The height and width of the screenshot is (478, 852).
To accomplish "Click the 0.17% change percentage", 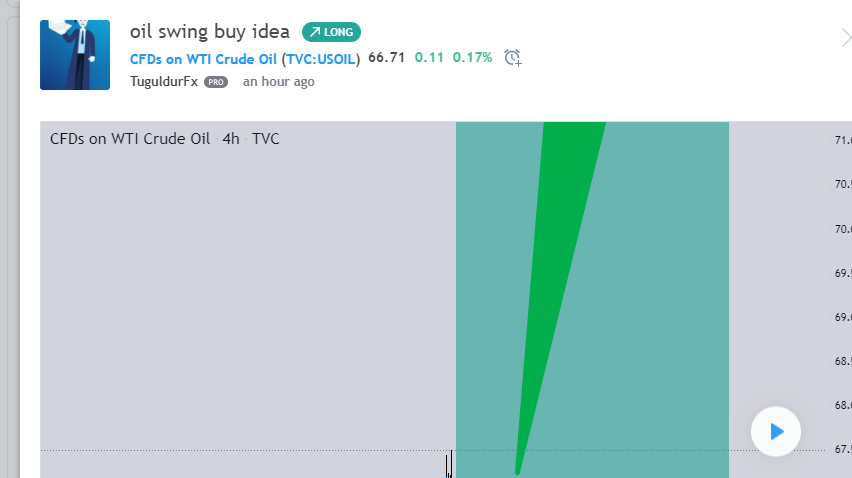I will point(472,58).
